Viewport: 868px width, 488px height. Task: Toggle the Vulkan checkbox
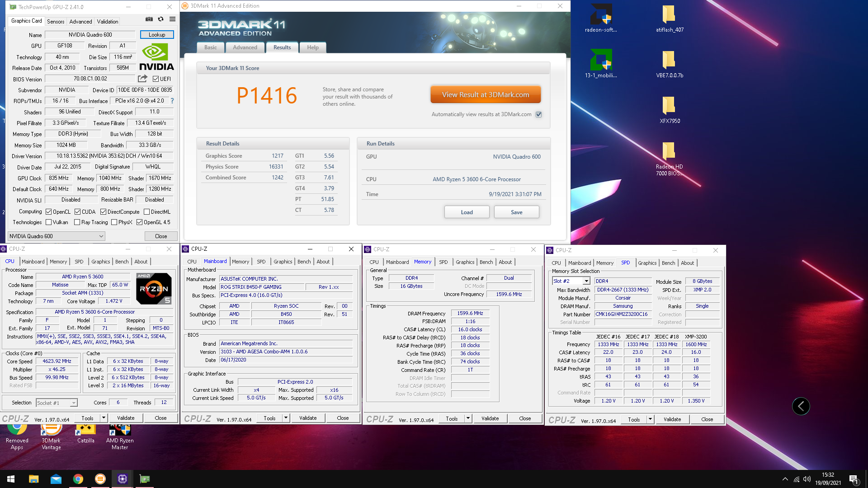(x=49, y=222)
